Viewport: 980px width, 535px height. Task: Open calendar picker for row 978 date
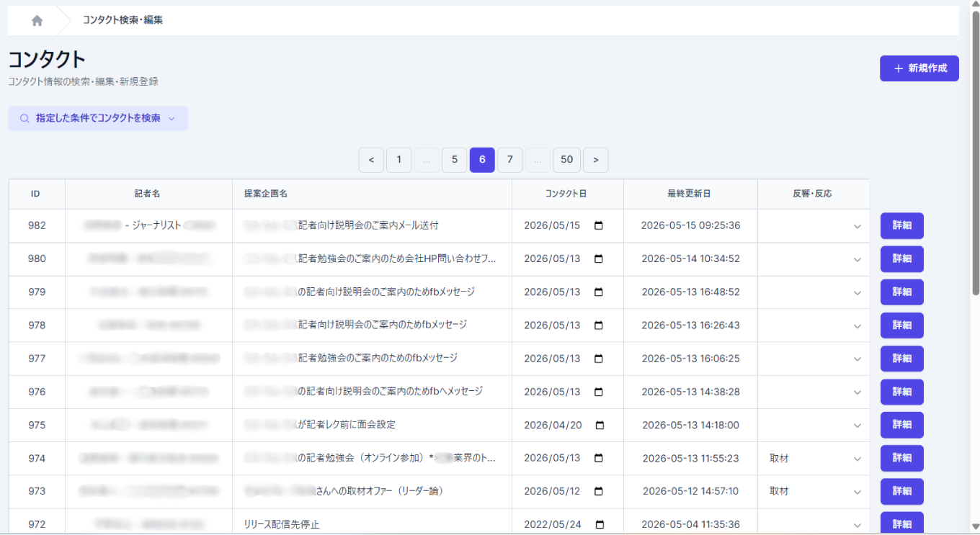[x=598, y=325]
